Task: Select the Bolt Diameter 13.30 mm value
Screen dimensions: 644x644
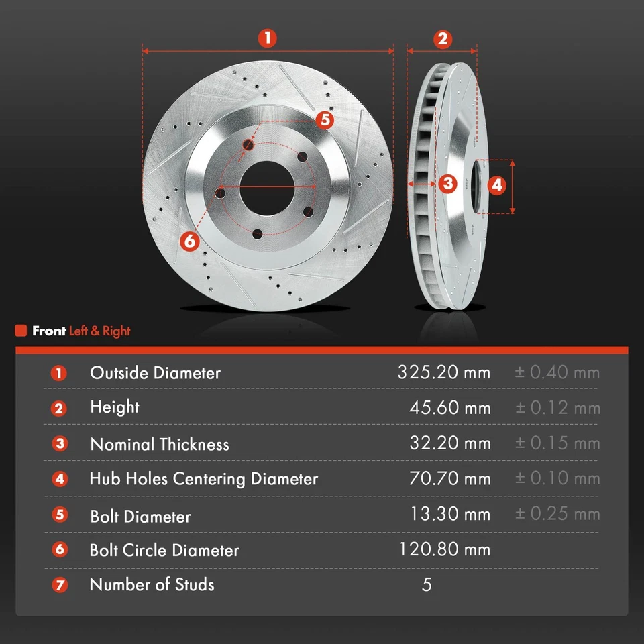Action: (451, 514)
